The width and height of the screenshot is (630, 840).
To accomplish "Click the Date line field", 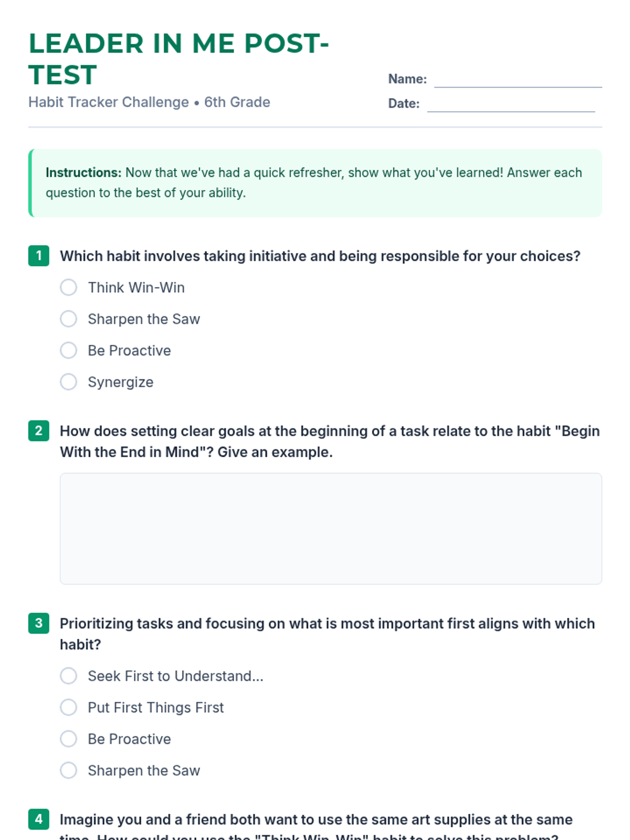I will (511, 104).
